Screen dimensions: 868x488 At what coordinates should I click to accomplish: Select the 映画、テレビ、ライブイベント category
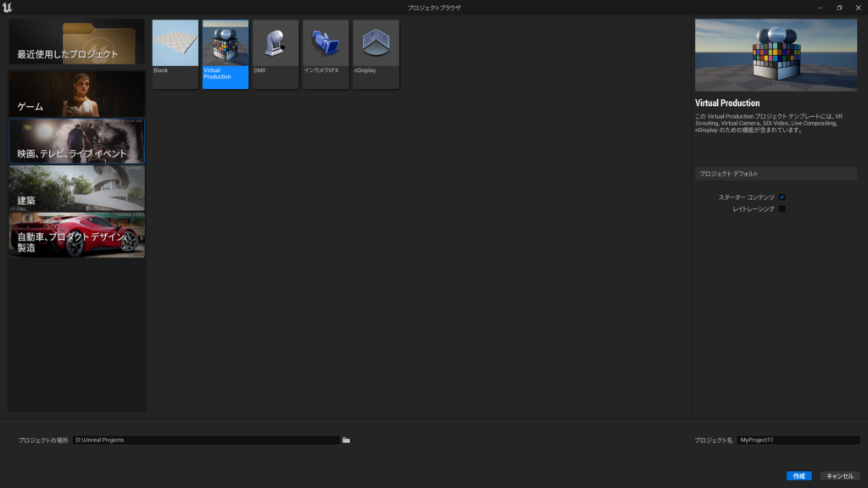point(76,141)
